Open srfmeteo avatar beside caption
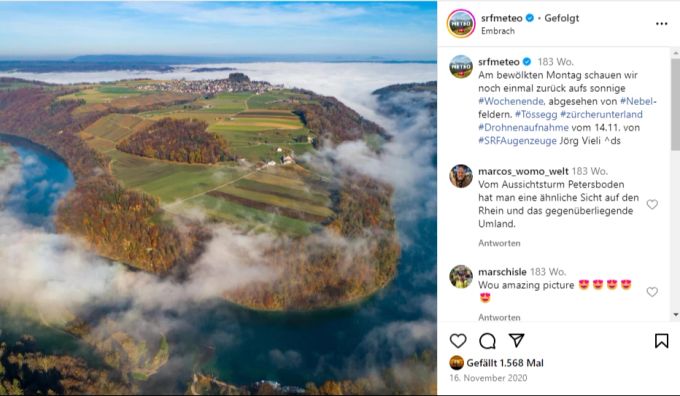The height and width of the screenshot is (396, 680). [x=461, y=66]
